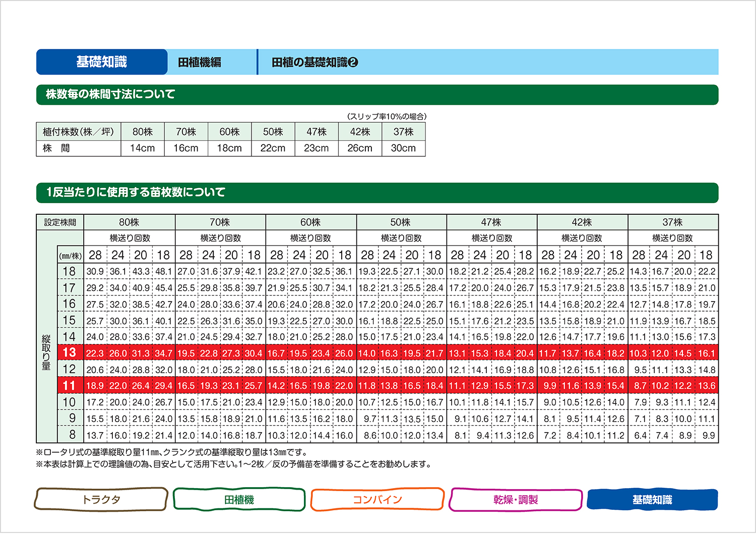Click the 80株 header of the seedling table
Screen dimensions: 756x535
(x=130, y=222)
